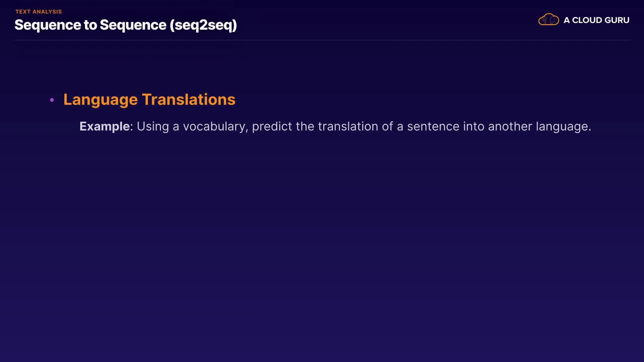This screenshot has width=644, height=362.
Task: Click the (seq2seq) text in the title
Action: coord(203,25)
